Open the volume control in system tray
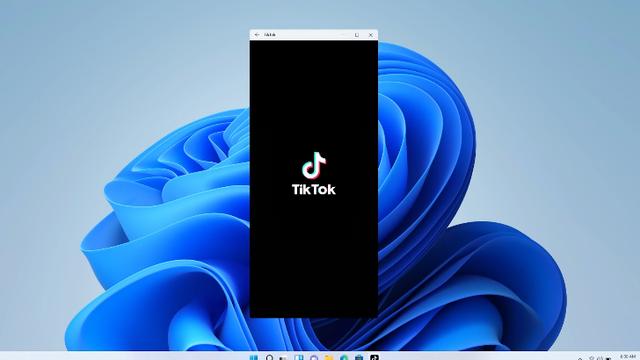The image size is (640, 360). (600, 358)
